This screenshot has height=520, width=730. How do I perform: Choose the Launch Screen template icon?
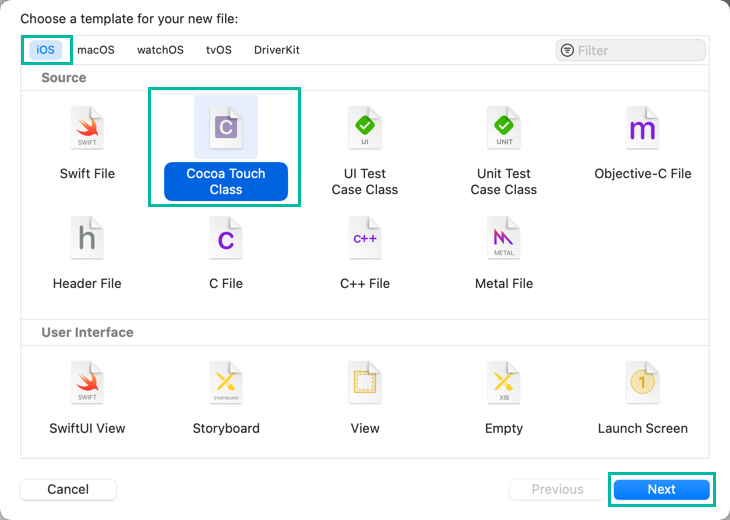[642, 383]
